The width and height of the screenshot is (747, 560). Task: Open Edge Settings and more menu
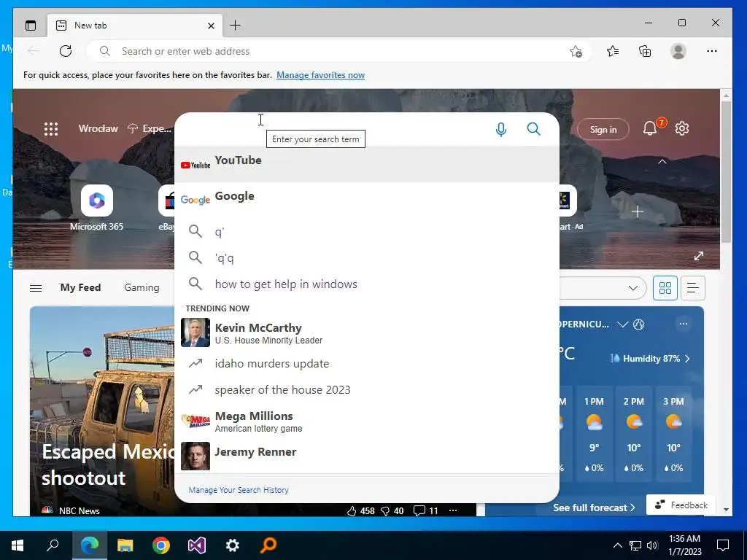[x=712, y=51]
